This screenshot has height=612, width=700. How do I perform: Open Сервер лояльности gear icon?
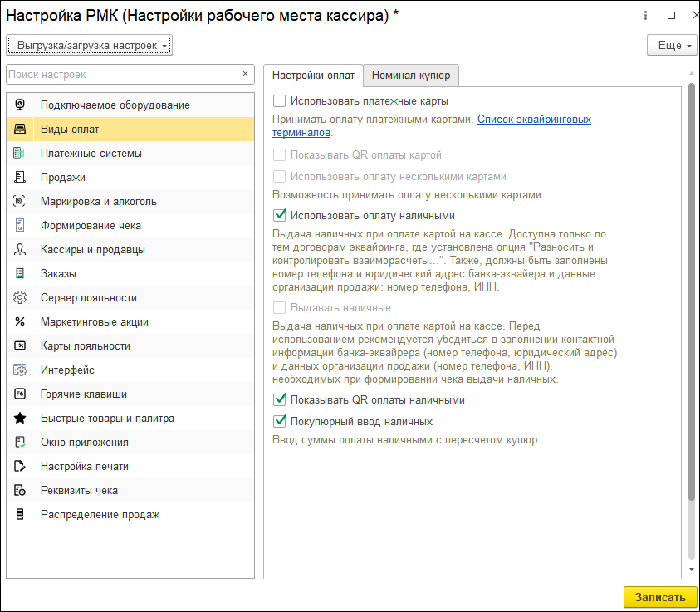pos(21,298)
